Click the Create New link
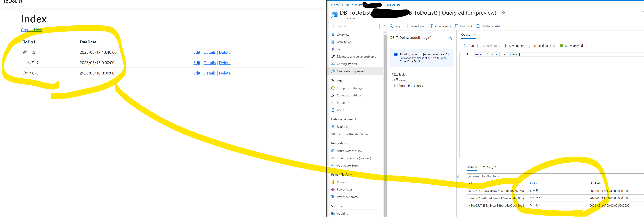Viewport: 644px width, 224px height. click(31, 30)
